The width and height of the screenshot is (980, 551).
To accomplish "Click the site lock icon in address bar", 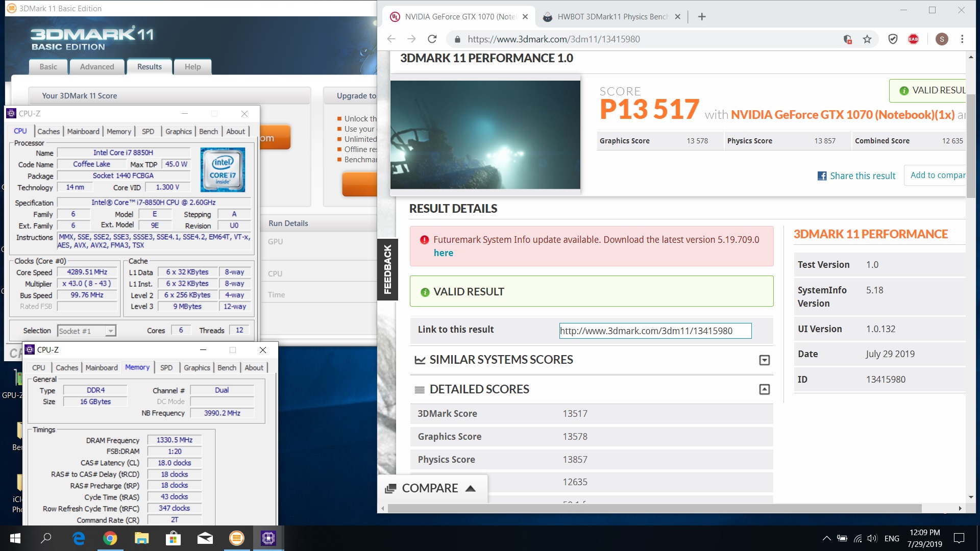I will tap(457, 39).
